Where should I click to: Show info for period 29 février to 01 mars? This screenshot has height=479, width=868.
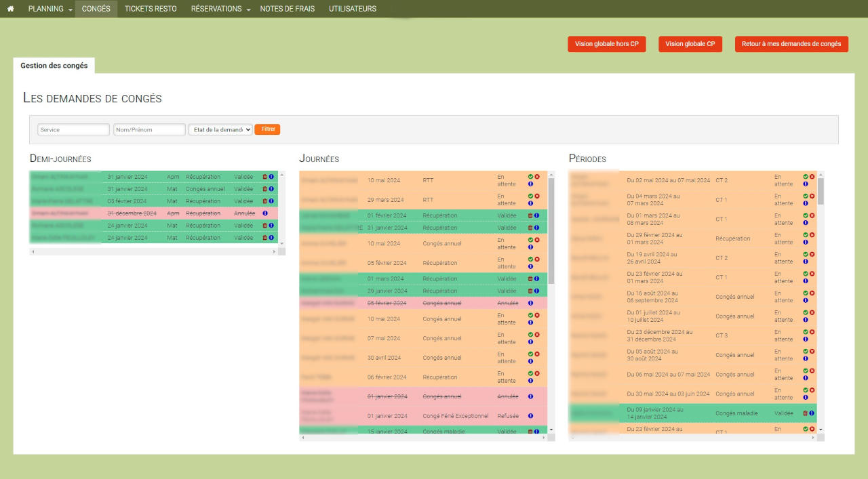806,242
